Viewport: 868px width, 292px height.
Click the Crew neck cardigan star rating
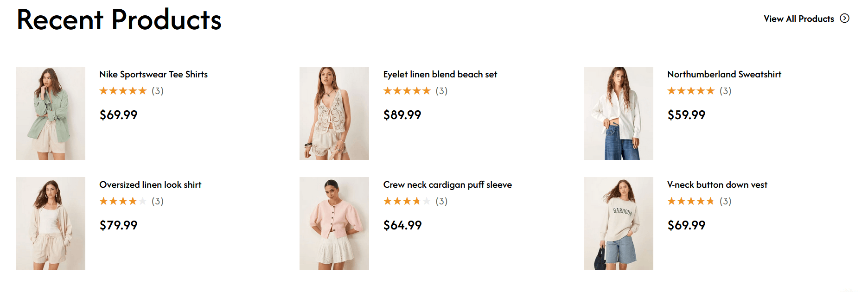407,201
